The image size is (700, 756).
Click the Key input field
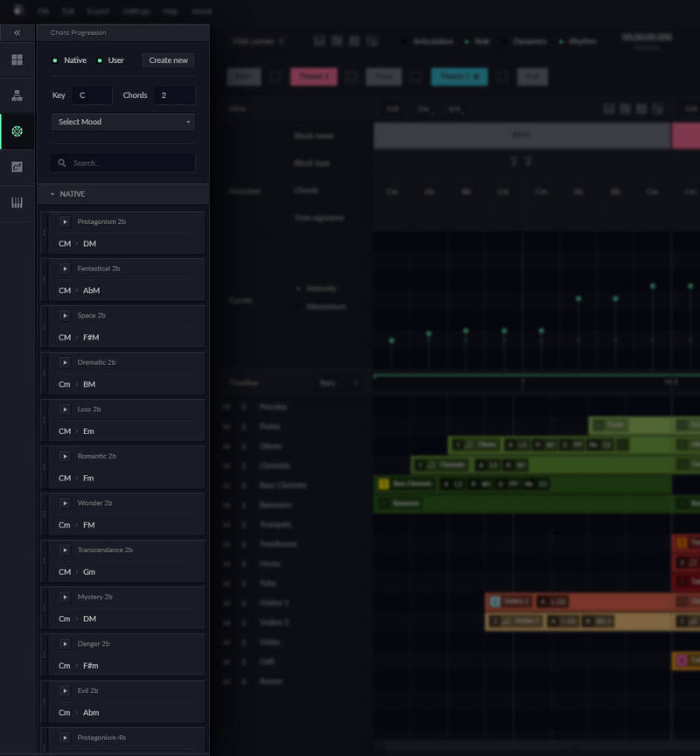pyautogui.click(x=92, y=95)
